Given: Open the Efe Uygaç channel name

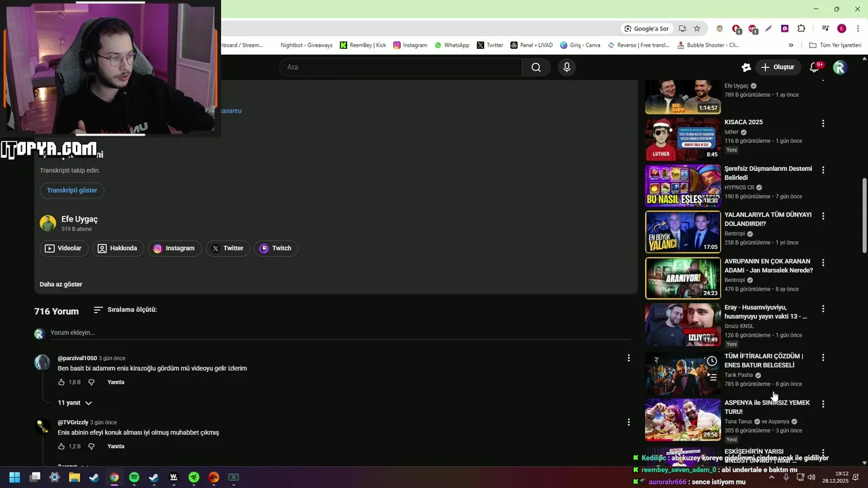Looking at the screenshot, I should pyautogui.click(x=79, y=219).
